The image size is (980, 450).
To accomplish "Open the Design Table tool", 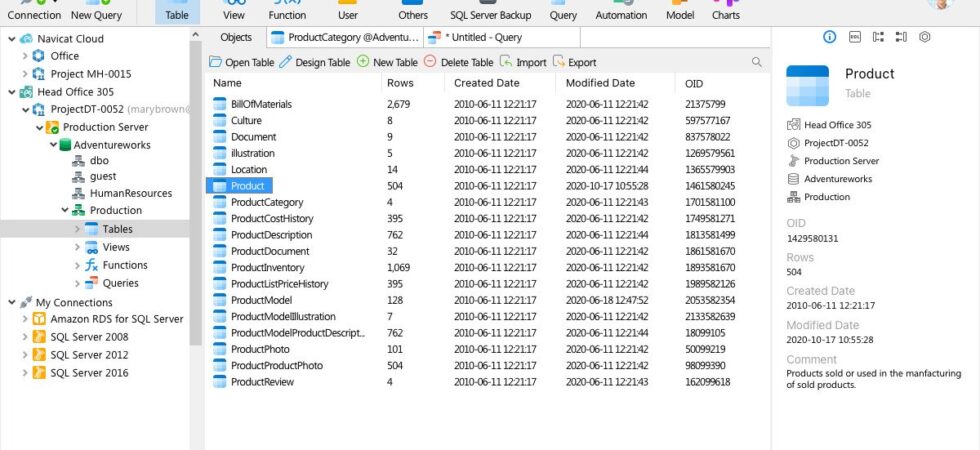I will pos(314,62).
